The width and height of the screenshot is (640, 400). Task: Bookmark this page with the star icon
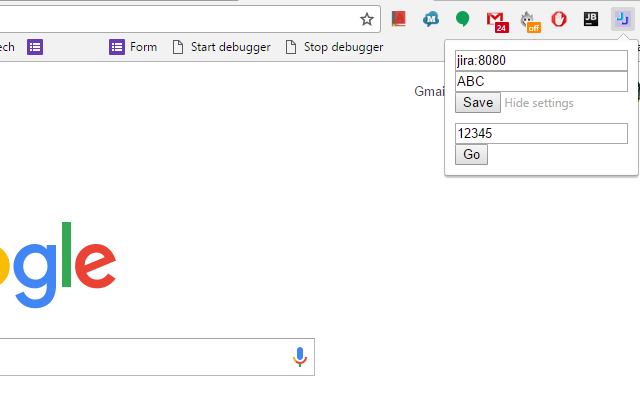[367, 19]
